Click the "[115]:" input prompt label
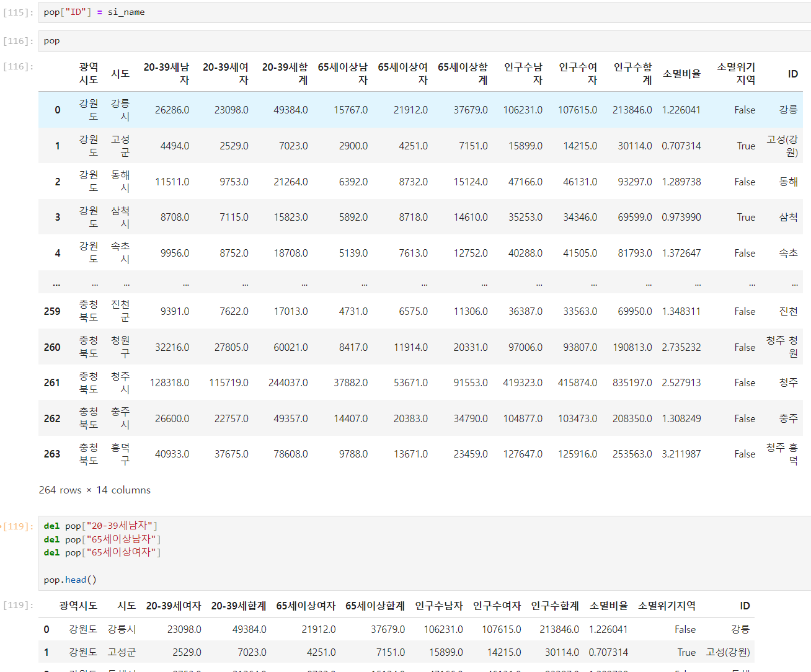The width and height of the screenshot is (811, 672). point(18,12)
